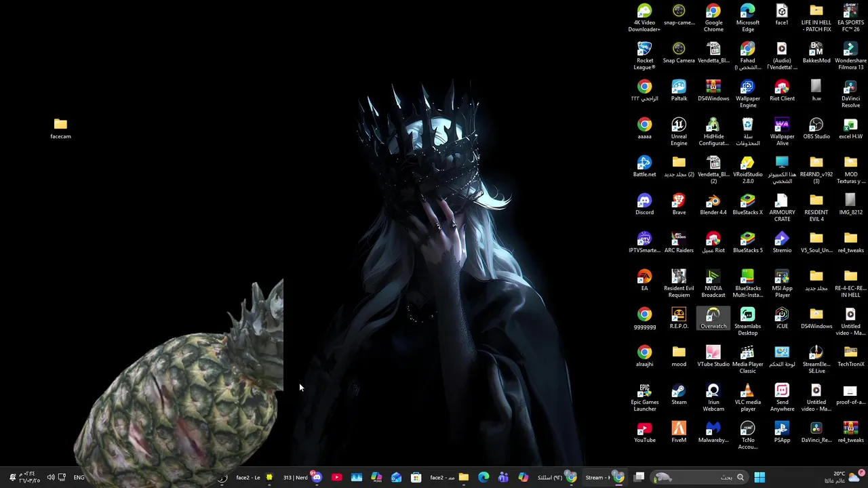
Task: Open the R.E.P.O. desktop shortcut
Action: [x=679, y=319]
